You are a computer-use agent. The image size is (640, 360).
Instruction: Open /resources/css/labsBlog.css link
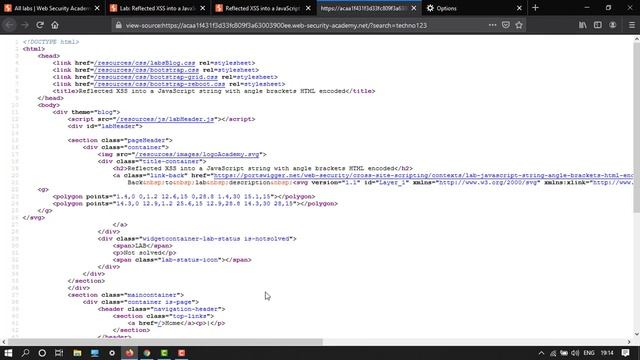[144, 63]
